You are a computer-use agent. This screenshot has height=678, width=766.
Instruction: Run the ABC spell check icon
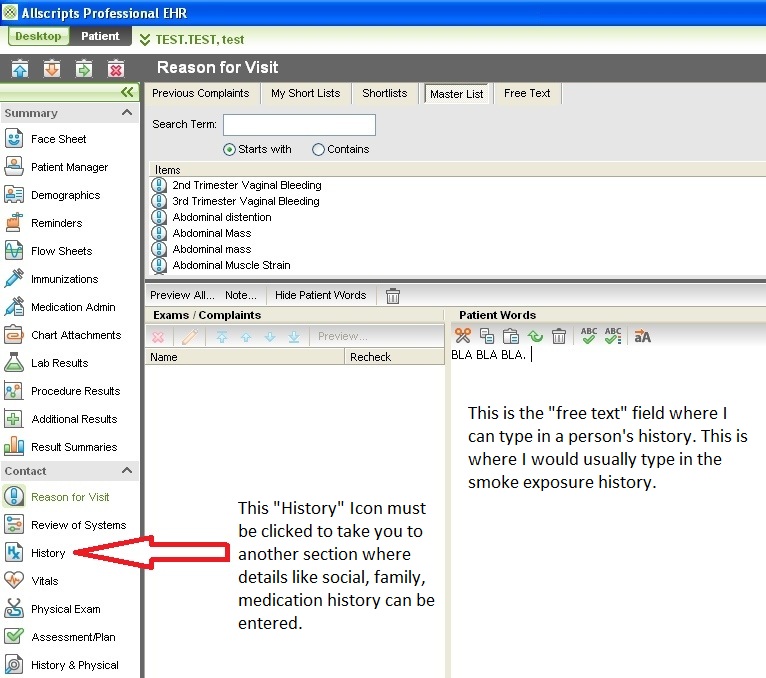tap(589, 336)
